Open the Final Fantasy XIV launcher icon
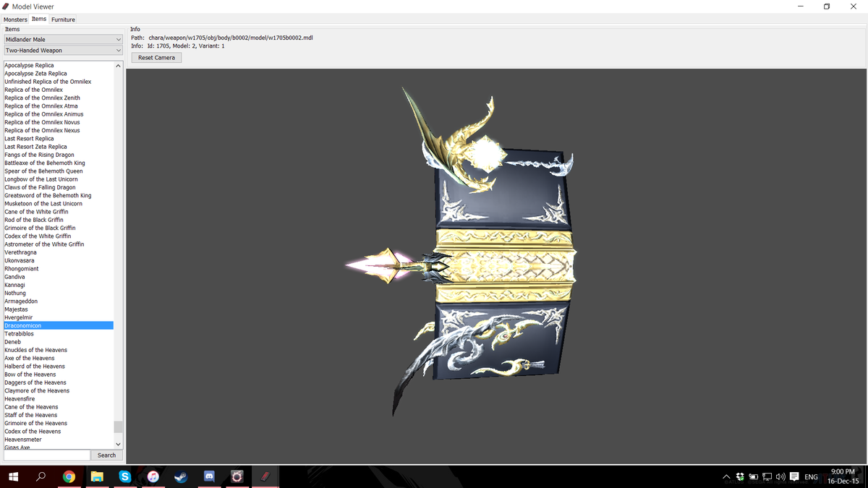Screen dimensions: 868x488 237,476
